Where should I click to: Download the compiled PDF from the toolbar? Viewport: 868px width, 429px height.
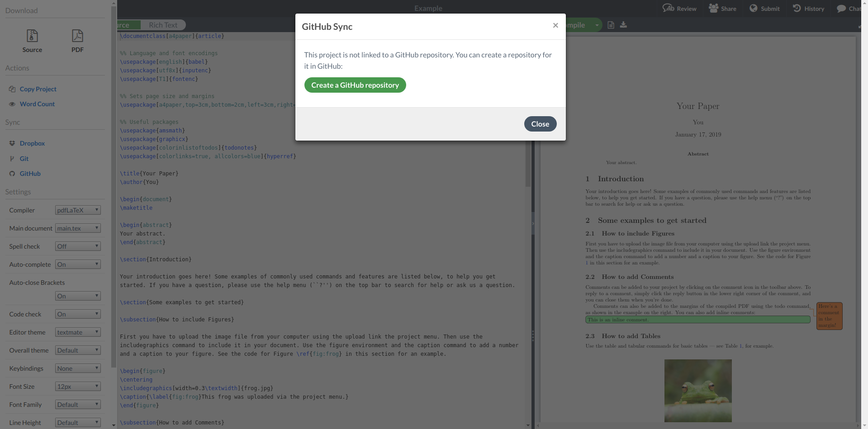click(x=623, y=25)
